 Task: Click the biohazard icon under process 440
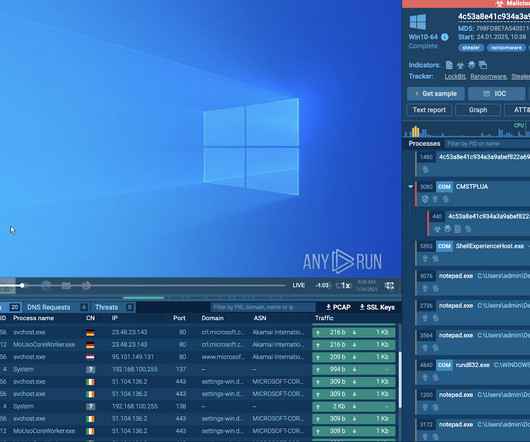coord(437,229)
